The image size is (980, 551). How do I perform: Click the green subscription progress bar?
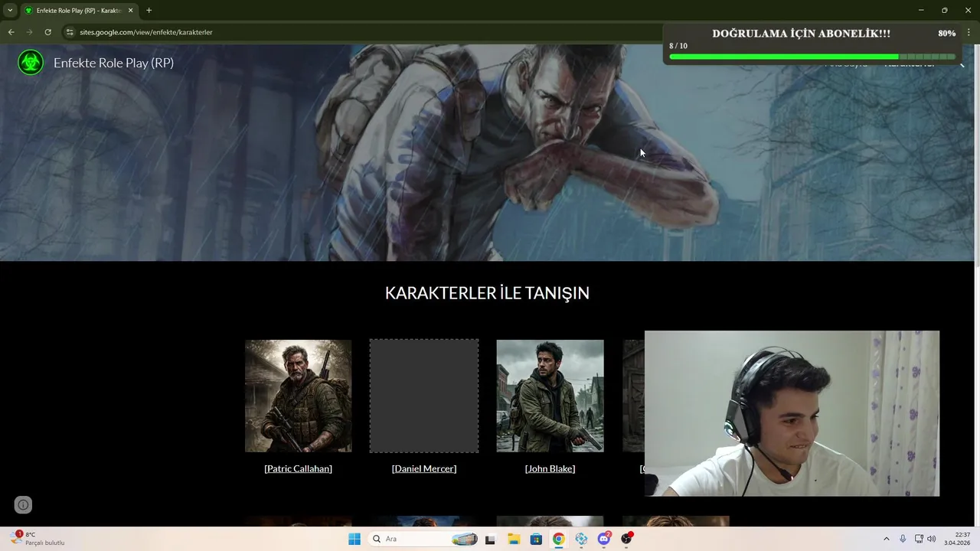click(812, 57)
